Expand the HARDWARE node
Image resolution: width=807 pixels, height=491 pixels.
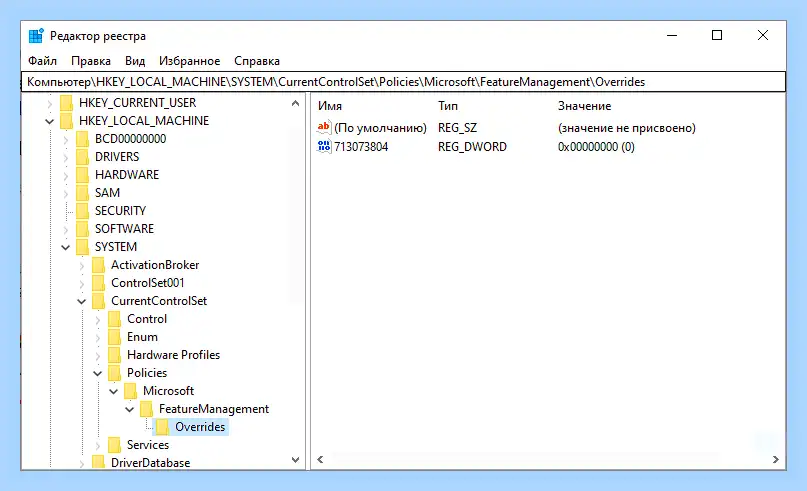pyautogui.click(x=66, y=176)
